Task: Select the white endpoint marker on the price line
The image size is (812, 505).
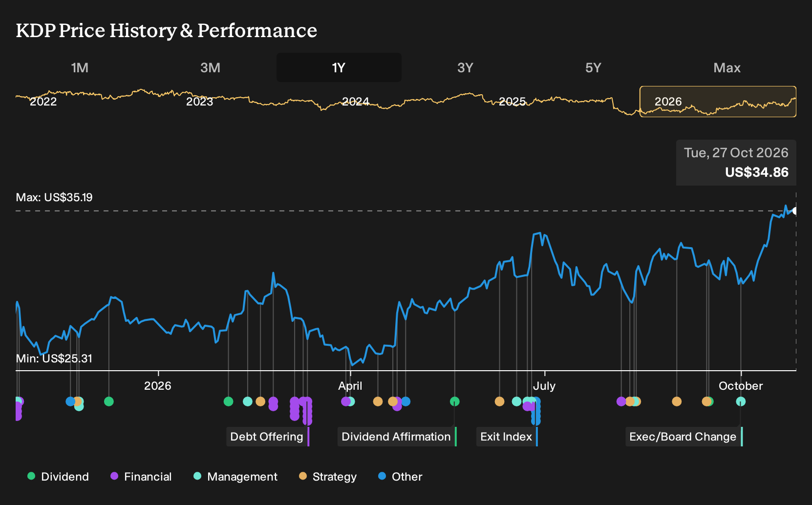Action: (x=795, y=211)
